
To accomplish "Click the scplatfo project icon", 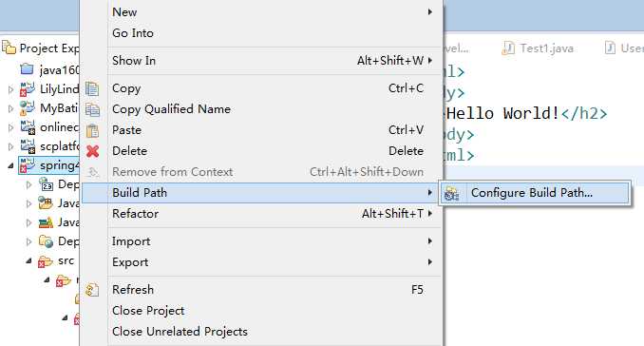I will click(x=28, y=146).
